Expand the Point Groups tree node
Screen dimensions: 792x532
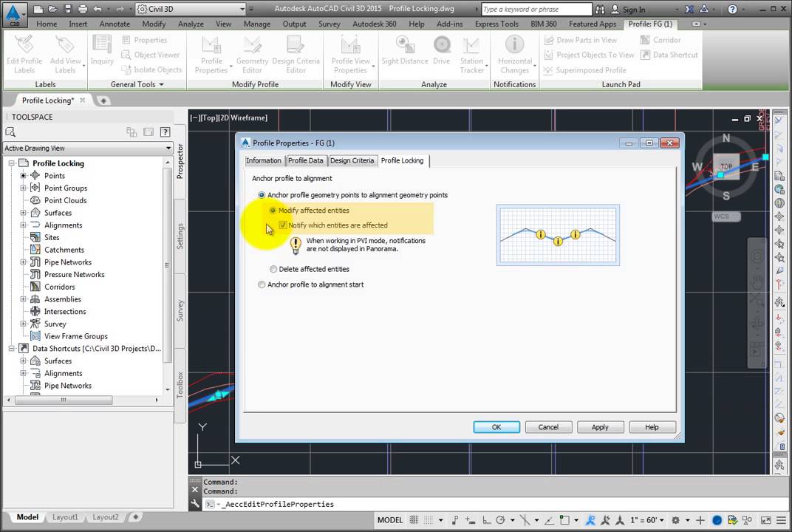23,188
